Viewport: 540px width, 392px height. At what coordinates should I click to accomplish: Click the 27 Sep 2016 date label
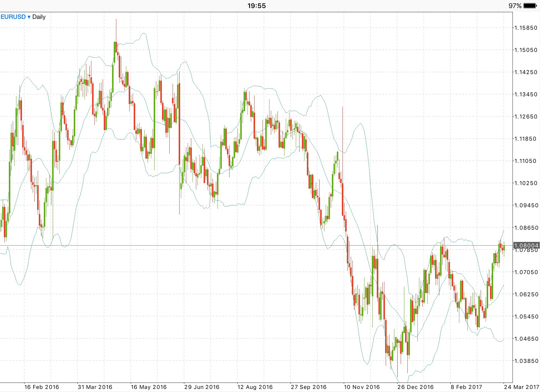pyautogui.click(x=309, y=387)
